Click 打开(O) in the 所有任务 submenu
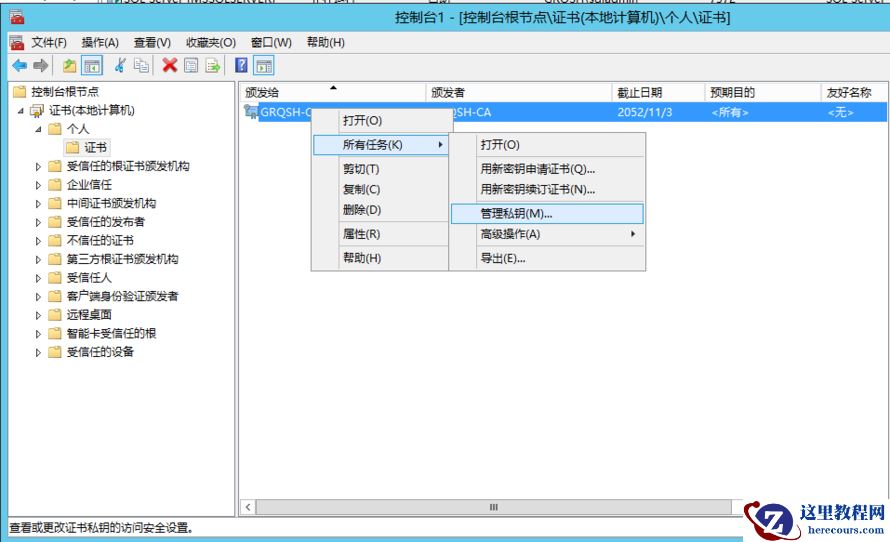Screen dimensions: 890x542 547,145
